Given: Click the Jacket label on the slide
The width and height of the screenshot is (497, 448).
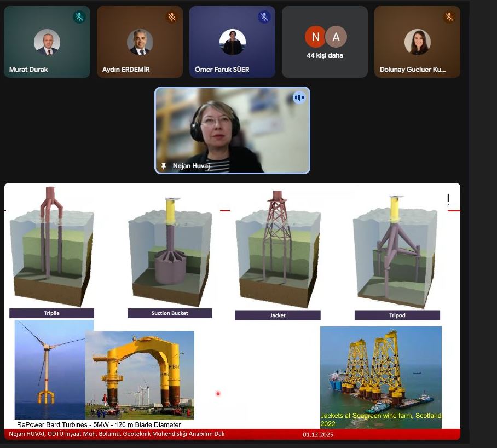Looking at the screenshot, I should (x=278, y=315).
